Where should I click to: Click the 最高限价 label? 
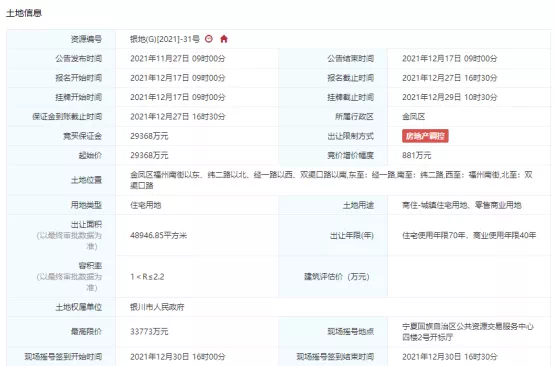click(86, 332)
